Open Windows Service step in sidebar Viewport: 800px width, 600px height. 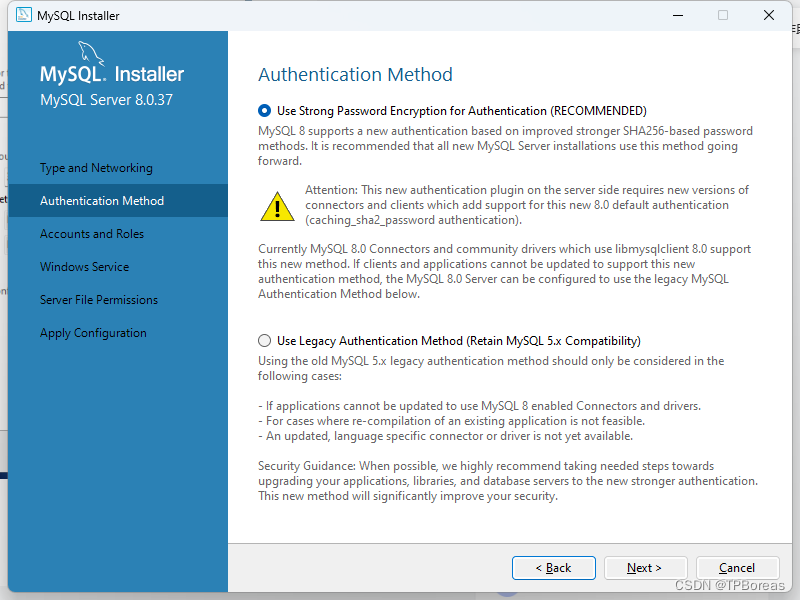pyautogui.click(x=85, y=267)
